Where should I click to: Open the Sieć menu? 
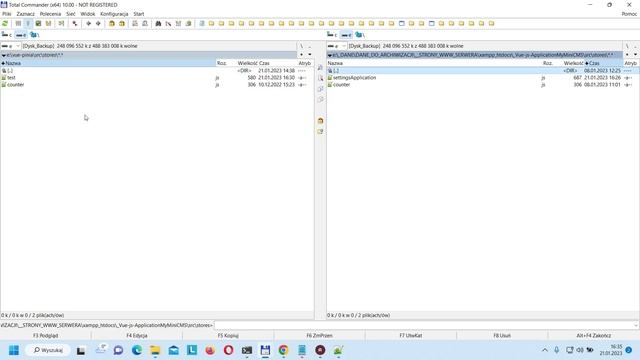(x=71, y=14)
